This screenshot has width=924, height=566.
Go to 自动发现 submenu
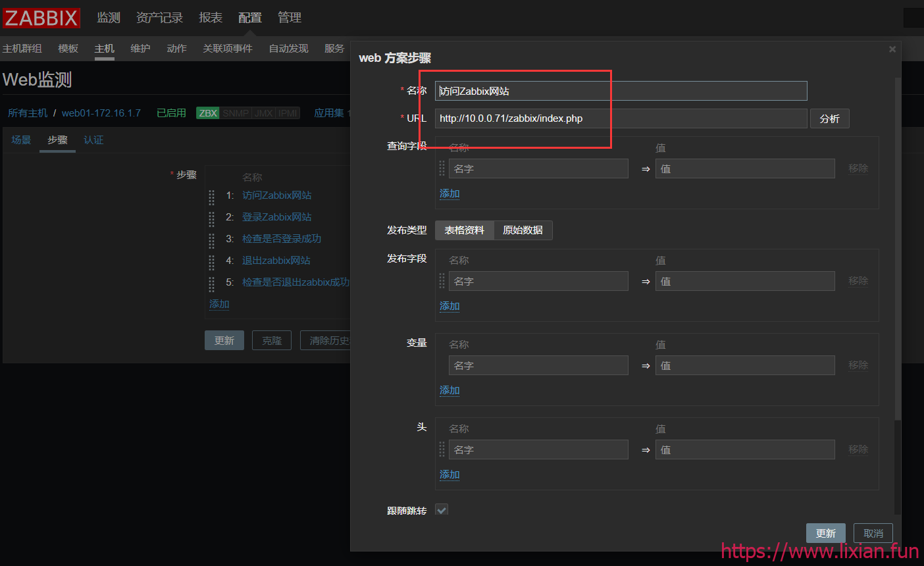tap(288, 48)
